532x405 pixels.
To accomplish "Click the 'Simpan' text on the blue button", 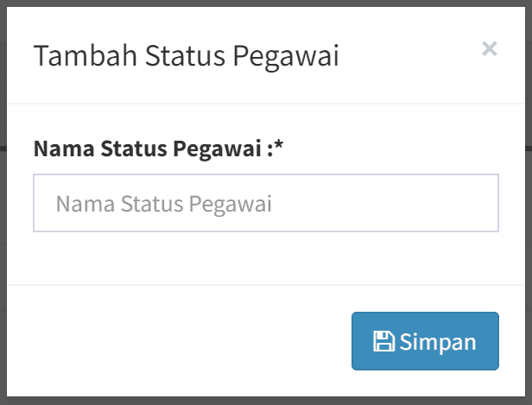I will [x=438, y=342].
